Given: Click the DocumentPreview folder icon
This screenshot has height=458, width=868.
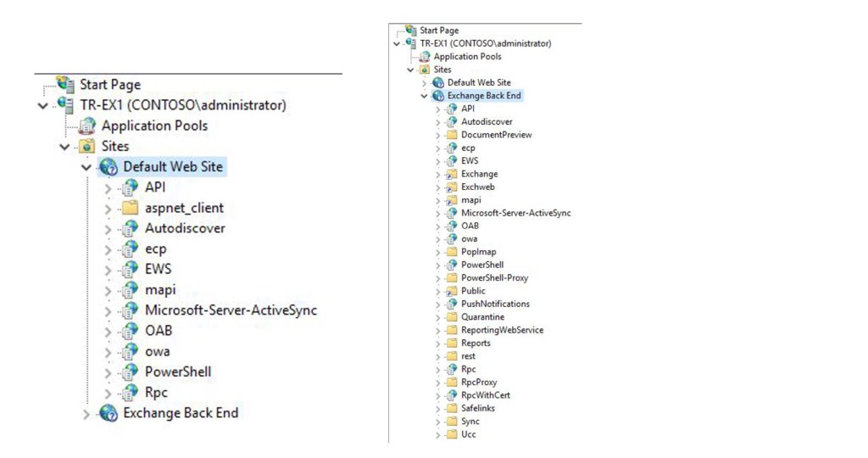Looking at the screenshot, I should coord(451,135).
